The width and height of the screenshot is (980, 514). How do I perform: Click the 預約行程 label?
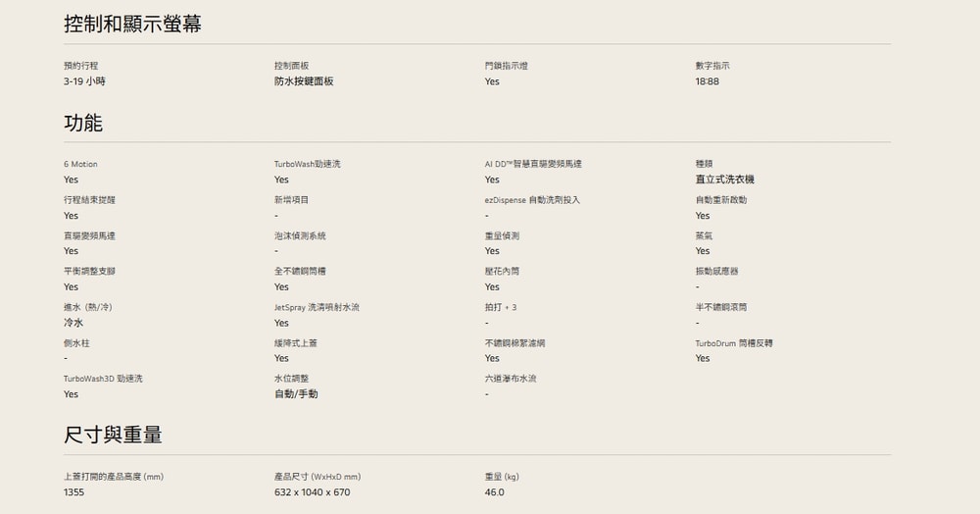80,66
